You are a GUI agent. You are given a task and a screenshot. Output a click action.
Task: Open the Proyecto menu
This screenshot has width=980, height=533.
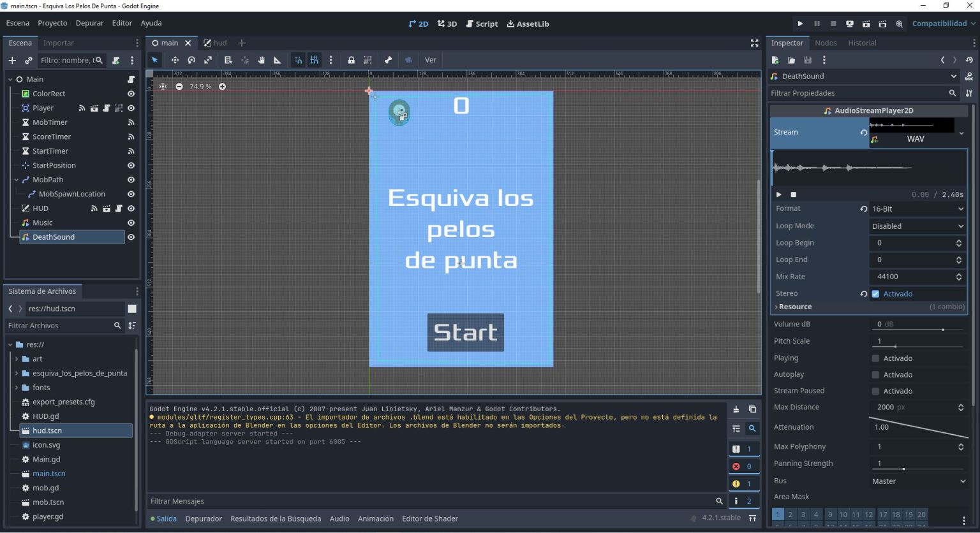52,23
